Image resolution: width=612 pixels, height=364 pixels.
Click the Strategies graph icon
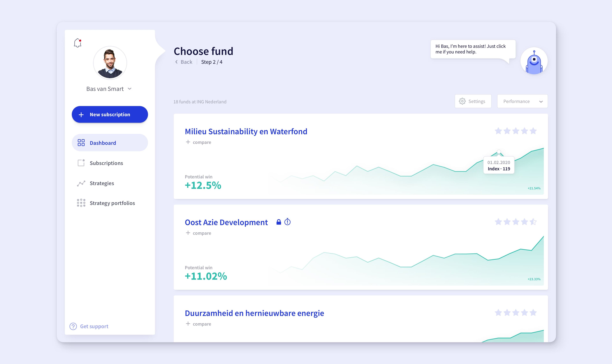point(81,183)
